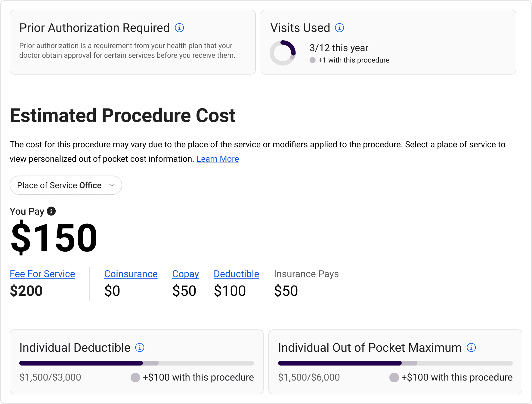Click info icon beside Prior Authorization Required
532x404 pixels.
[179, 28]
